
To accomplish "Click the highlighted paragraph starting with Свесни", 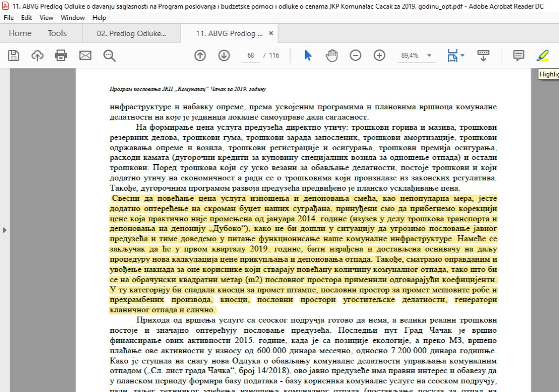I will (303, 254).
